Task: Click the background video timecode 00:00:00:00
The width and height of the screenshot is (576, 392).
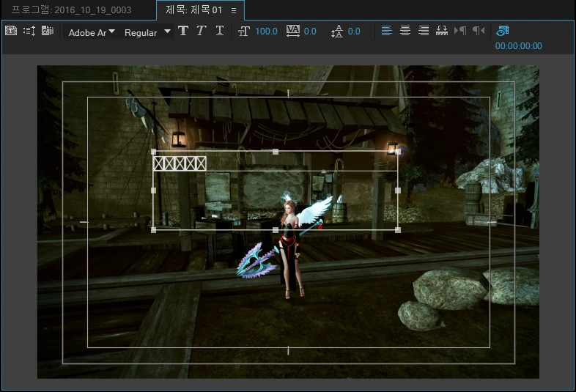Action: (x=518, y=46)
